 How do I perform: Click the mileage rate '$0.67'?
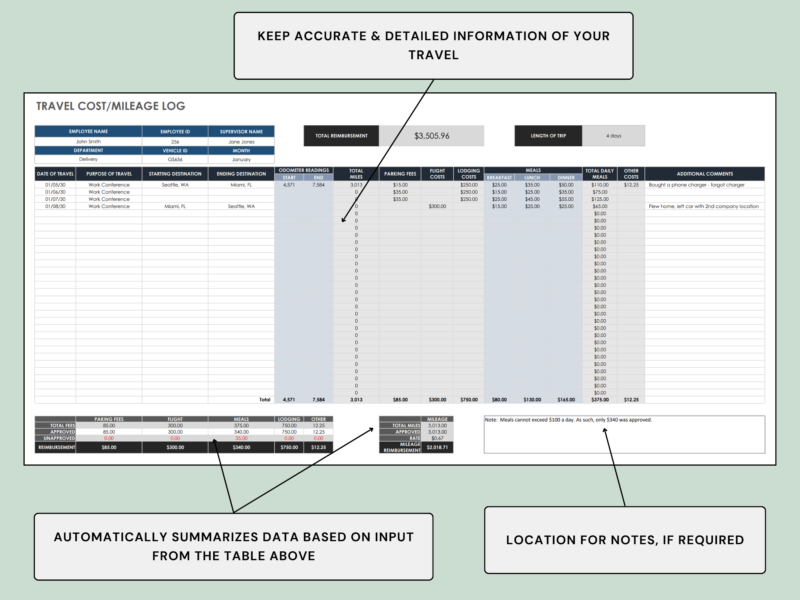(437, 438)
